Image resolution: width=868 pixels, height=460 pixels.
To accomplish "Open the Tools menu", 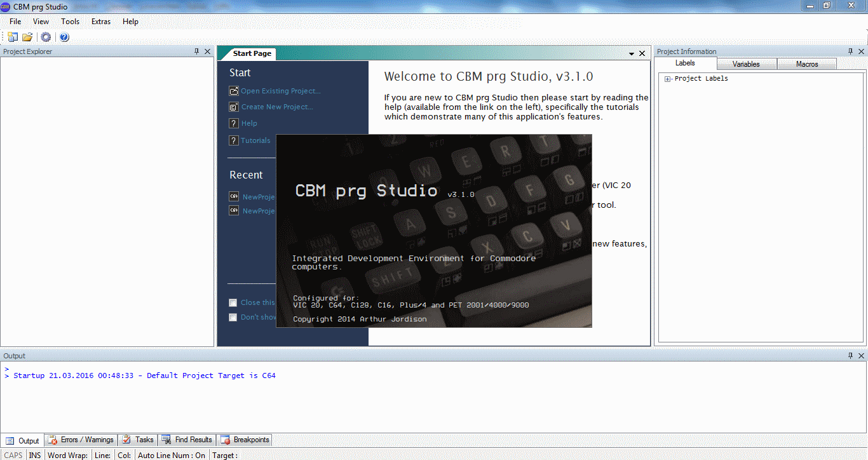I will [x=70, y=22].
